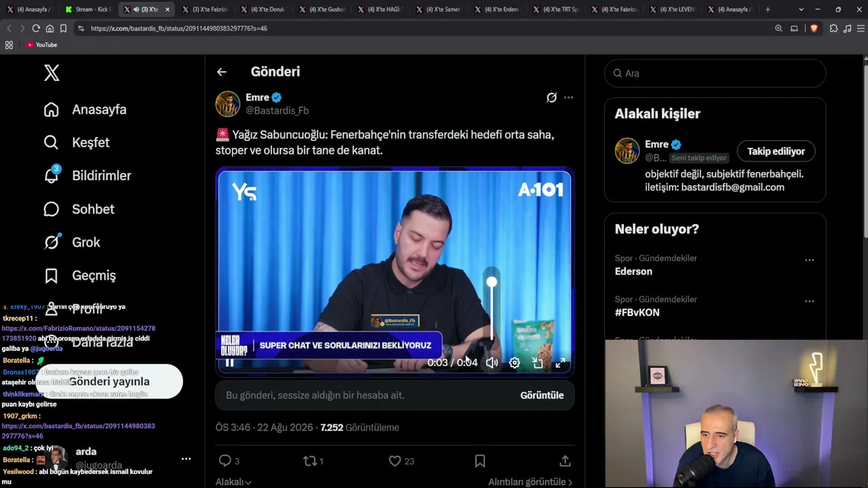Switch to the X'te Doruk tab
Image resolution: width=868 pixels, height=488 pixels.
tap(263, 9)
